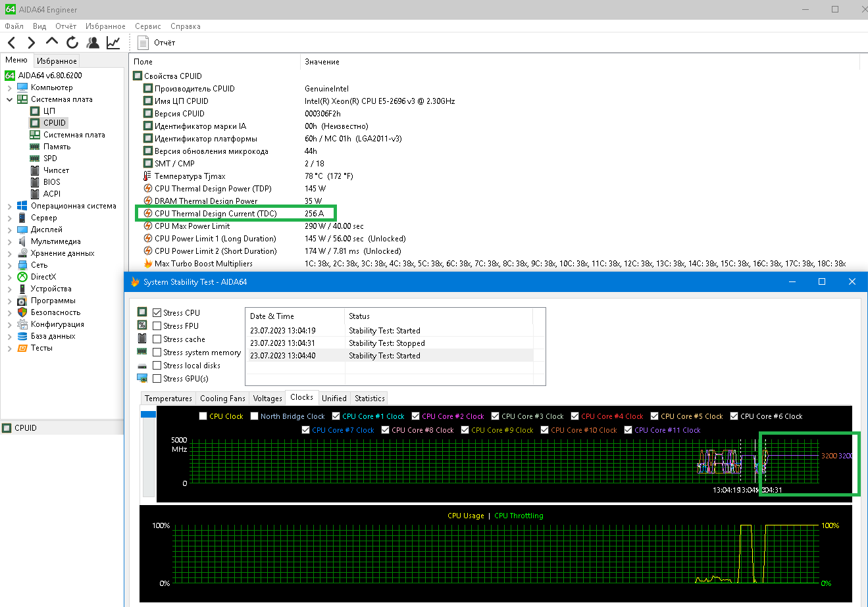Click the Отчёт toolbar button label
868x607 pixels.
(x=165, y=43)
